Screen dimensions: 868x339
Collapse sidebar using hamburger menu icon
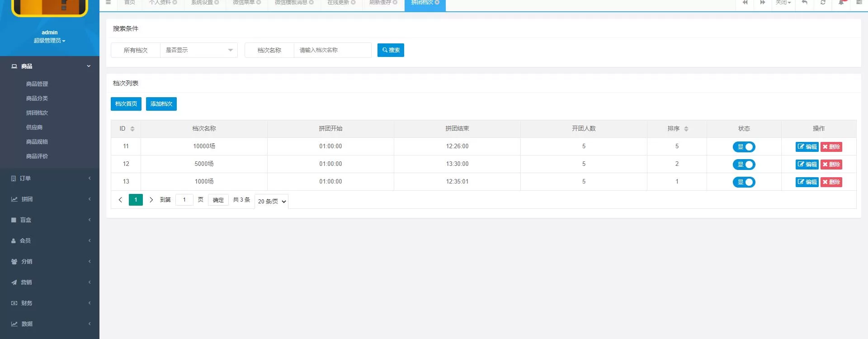click(108, 3)
